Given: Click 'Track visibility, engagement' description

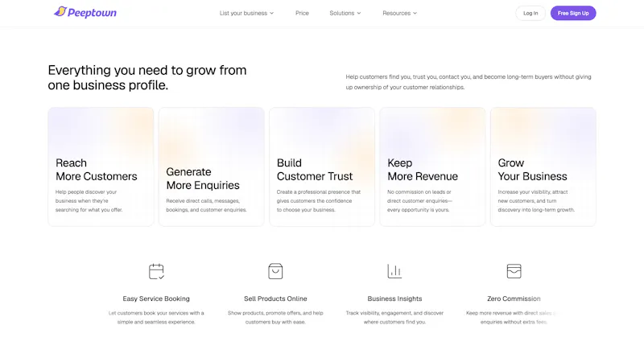Looking at the screenshot, I should point(394,317).
